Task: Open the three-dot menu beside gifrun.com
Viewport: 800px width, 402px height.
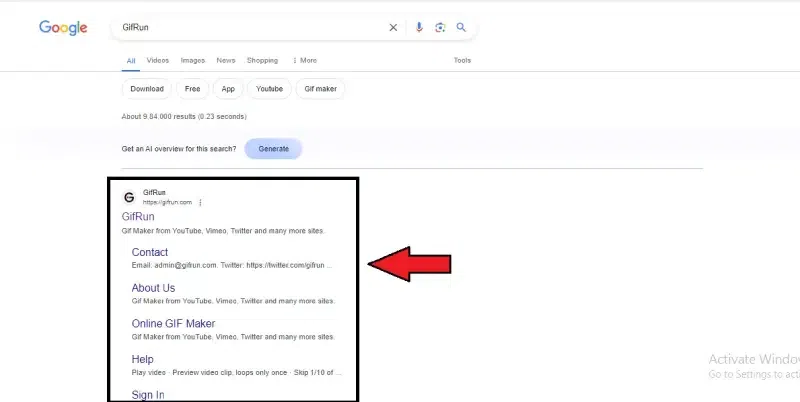Action: tap(200, 203)
